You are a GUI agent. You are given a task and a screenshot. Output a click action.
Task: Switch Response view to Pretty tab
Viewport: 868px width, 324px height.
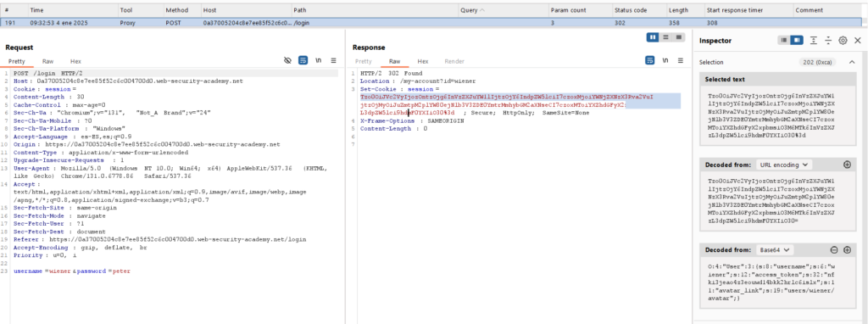[x=363, y=61]
